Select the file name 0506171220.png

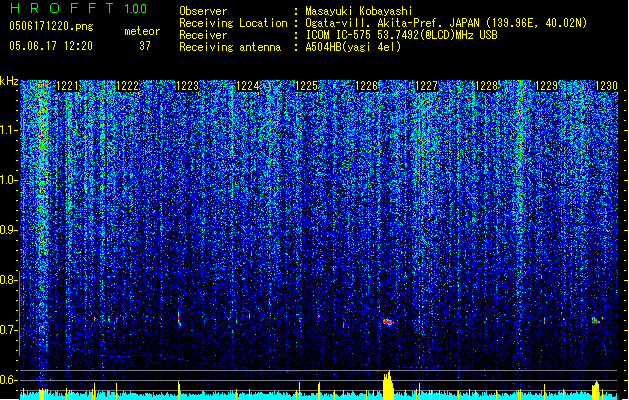tap(51, 27)
